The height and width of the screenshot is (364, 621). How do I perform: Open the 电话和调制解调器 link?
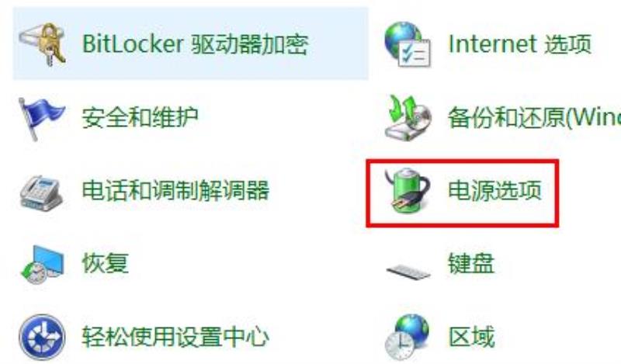click(175, 190)
